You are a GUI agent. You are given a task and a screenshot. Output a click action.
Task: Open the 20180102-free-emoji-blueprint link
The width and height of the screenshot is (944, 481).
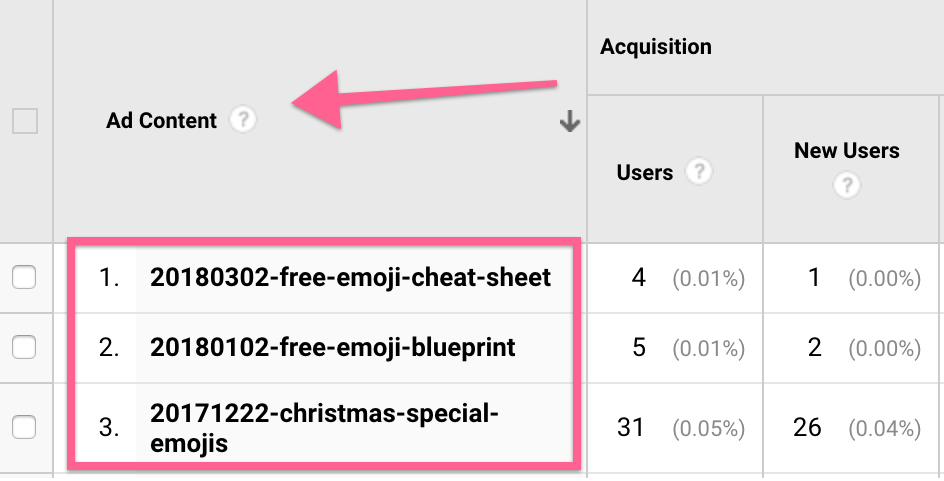tap(332, 347)
